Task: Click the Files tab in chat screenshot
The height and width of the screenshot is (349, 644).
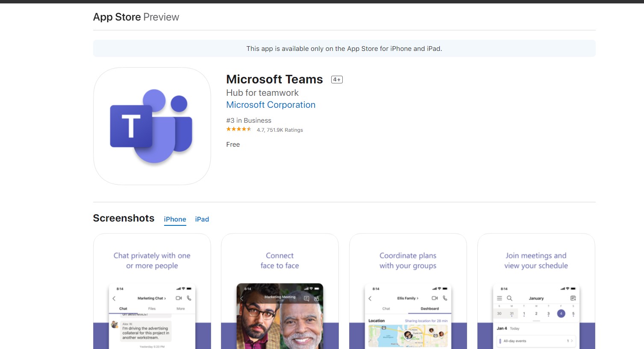Action: coord(152,308)
